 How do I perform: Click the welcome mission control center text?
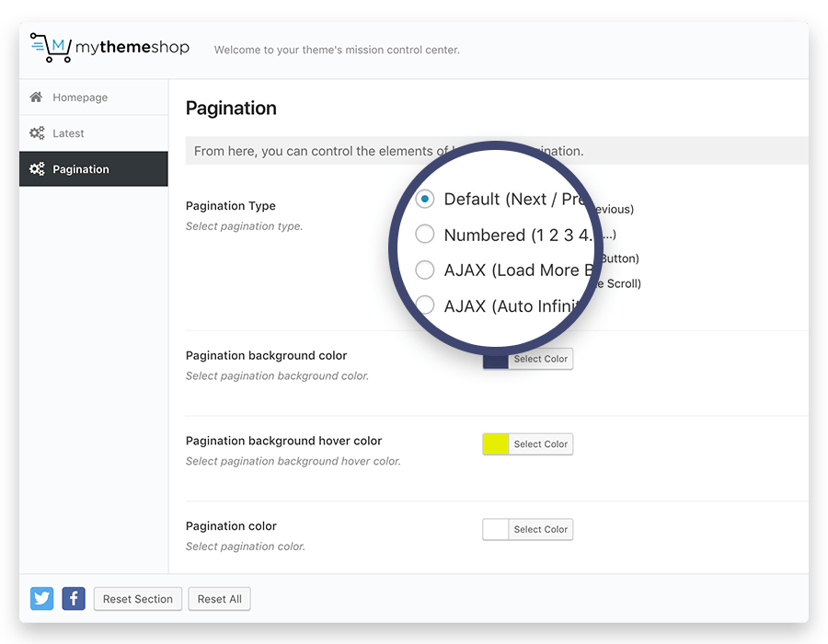point(337,51)
